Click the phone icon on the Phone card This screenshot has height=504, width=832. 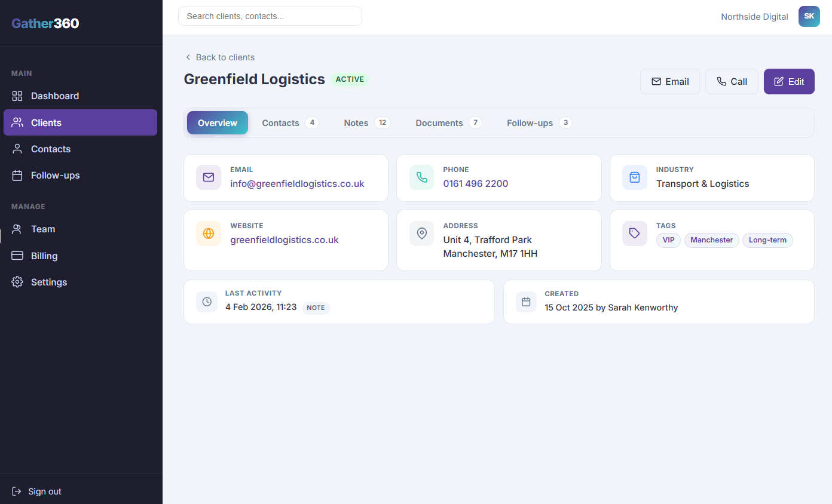[421, 177]
